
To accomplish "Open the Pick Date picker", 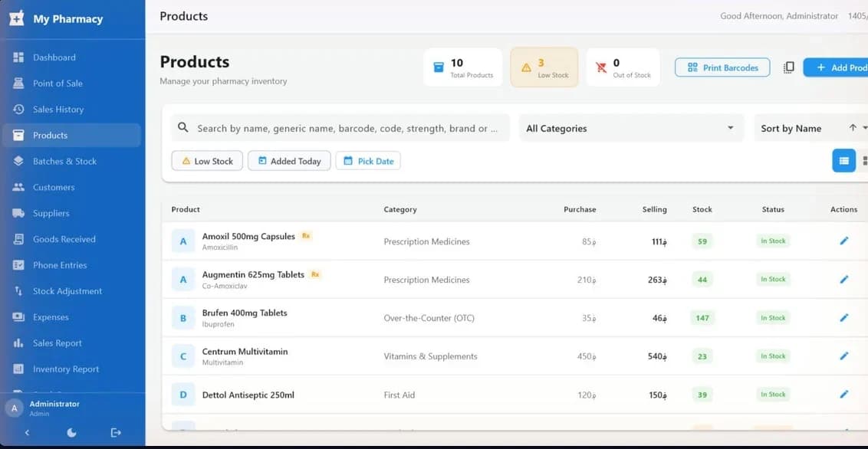I will (368, 161).
